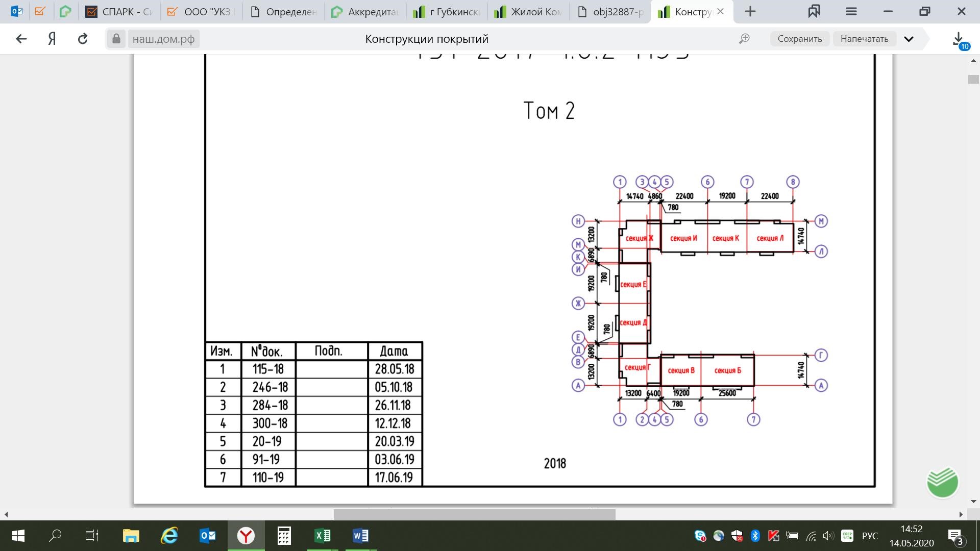
Task: Open the zoom magnifier icon in address bar
Action: point(745,39)
